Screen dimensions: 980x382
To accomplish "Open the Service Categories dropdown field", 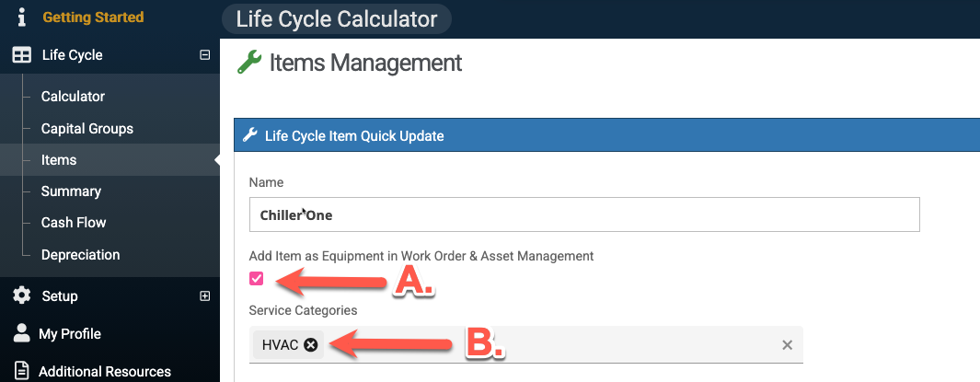I will 552,345.
